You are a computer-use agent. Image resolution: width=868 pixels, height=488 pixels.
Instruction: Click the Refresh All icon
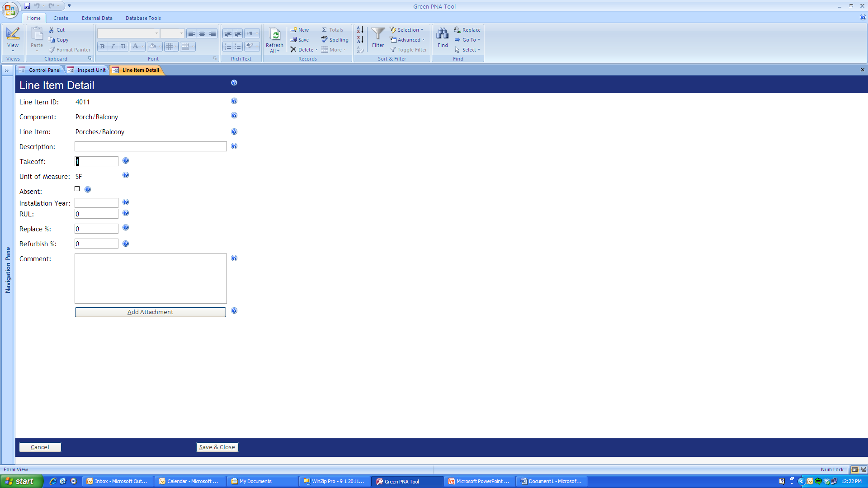(x=274, y=34)
